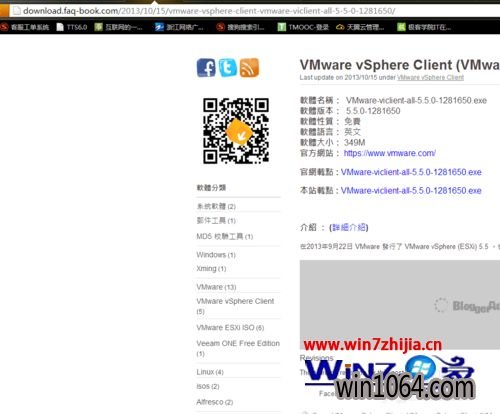
Task: Open the first bookmark with red S icon
Action: [25, 27]
